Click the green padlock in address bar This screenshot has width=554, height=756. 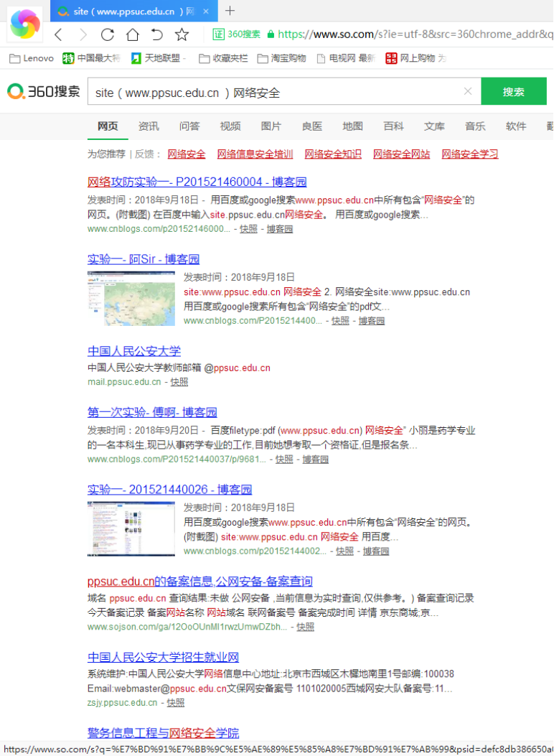pos(271,34)
